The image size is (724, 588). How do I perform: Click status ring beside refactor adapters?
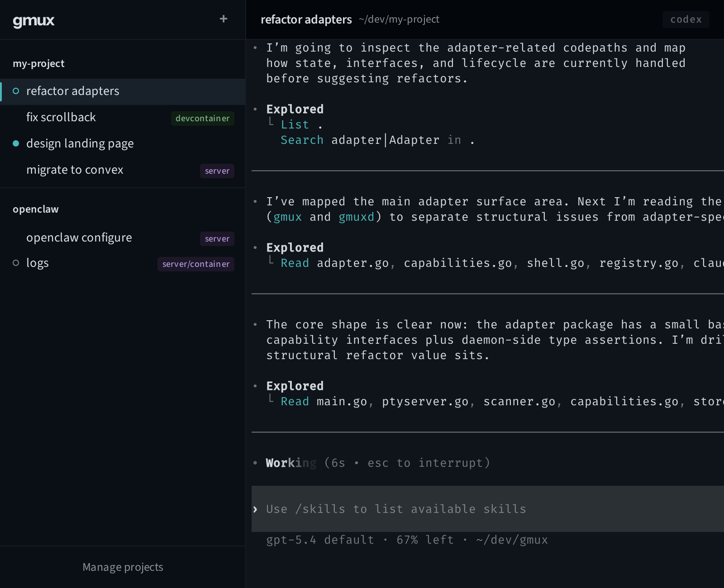tap(16, 91)
